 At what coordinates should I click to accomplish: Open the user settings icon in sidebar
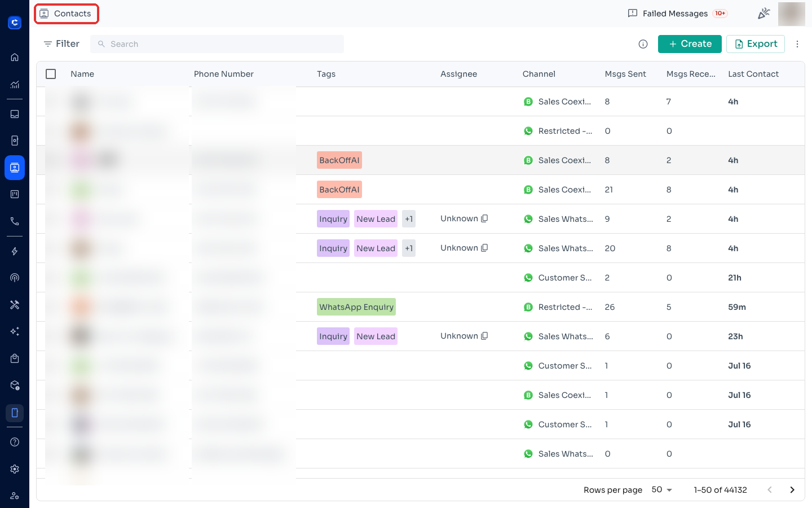click(x=15, y=496)
